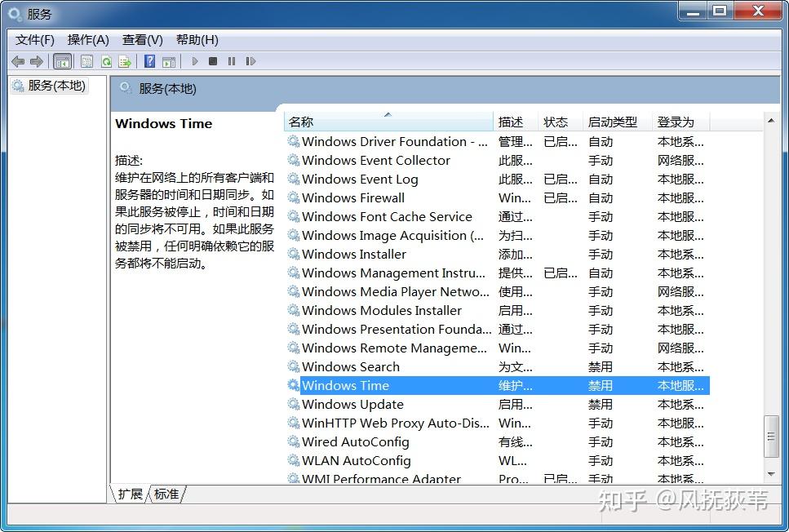Open the 文件(F) menu

pyautogui.click(x=35, y=40)
